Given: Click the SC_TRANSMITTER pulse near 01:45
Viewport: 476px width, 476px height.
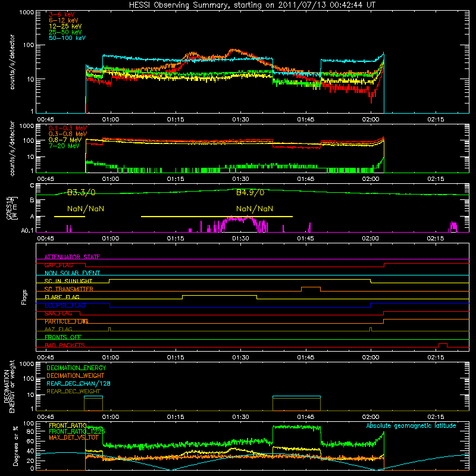Looking at the screenshot, I should pyautogui.click(x=311, y=289).
